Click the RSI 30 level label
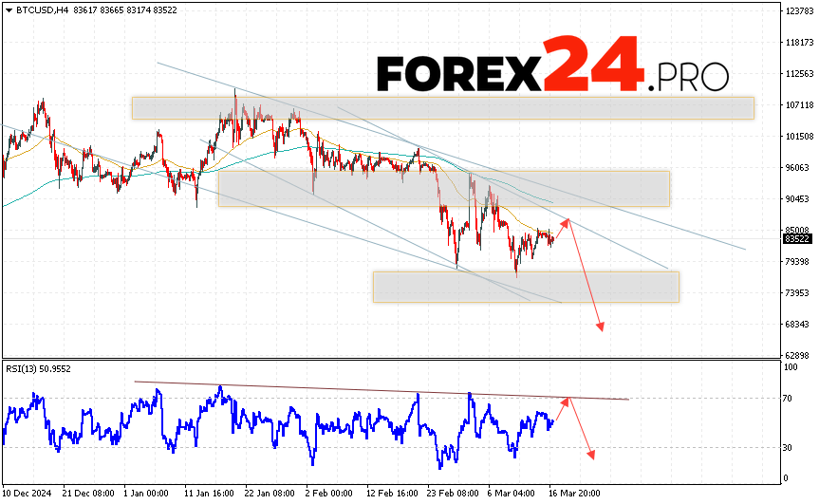The height and width of the screenshot is (504, 819). (790, 447)
